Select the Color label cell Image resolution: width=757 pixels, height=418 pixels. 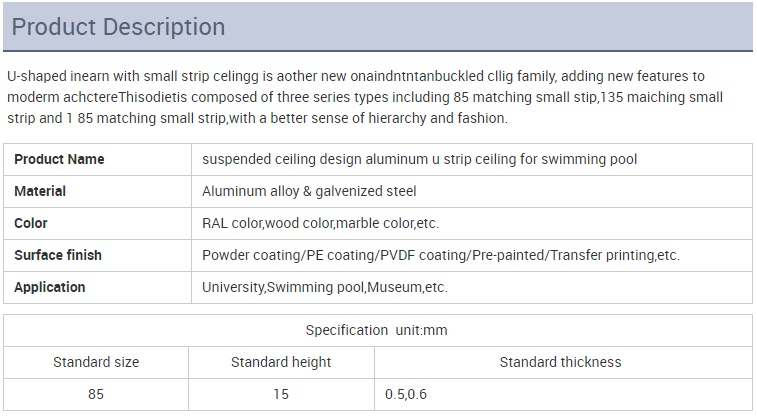pos(31,223)
